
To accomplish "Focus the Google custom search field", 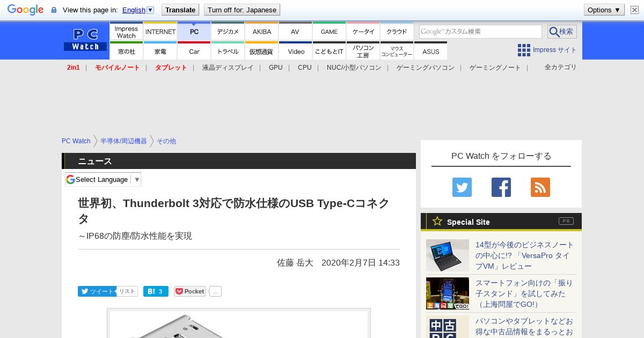I will pos(480,32).
